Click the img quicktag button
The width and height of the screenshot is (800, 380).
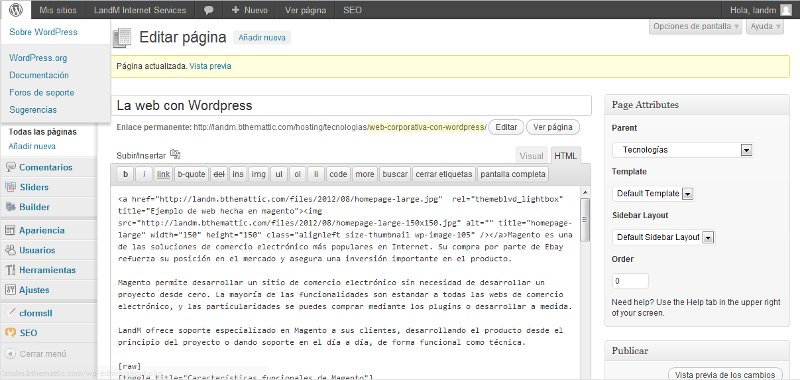(x=258, y=174)
